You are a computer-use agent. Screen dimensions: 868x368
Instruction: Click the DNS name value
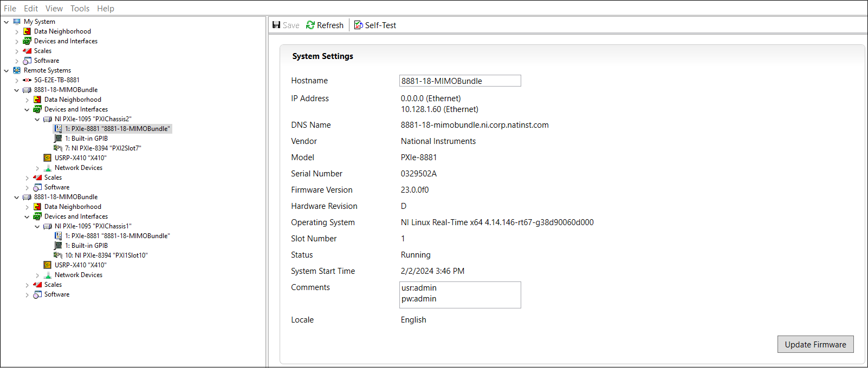pyautogui.click(x=475, y=125)
